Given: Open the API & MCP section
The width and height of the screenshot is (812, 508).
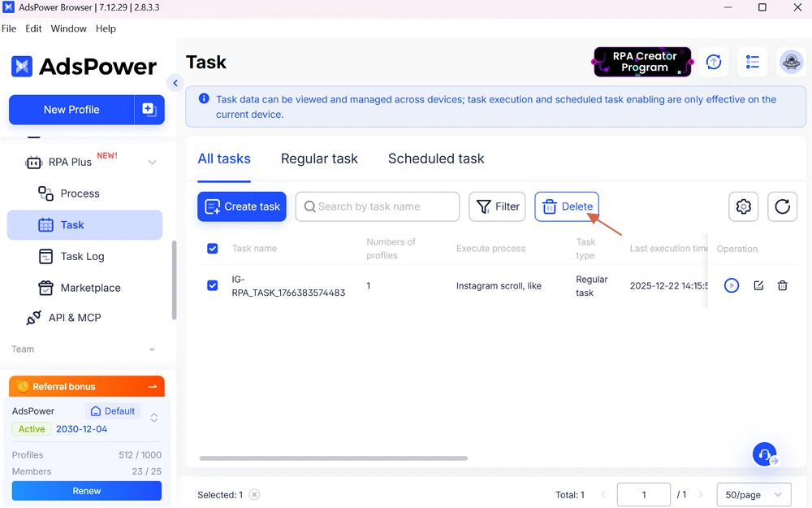Looking at the screenshot, I should [x=84, y=317].
